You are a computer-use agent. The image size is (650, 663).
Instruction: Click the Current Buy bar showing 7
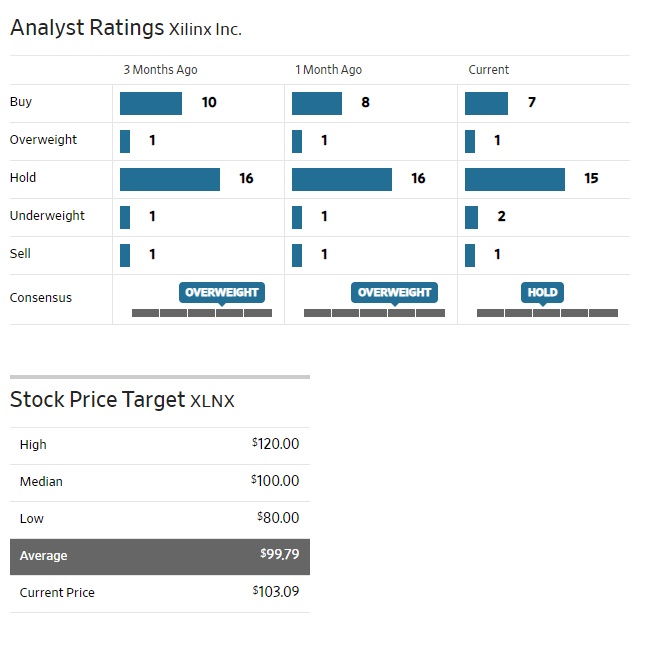click(x=486, y=103)
